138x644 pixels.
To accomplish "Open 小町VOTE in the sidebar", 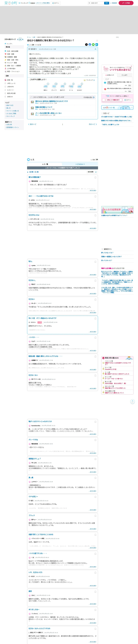I will point(10,87).
